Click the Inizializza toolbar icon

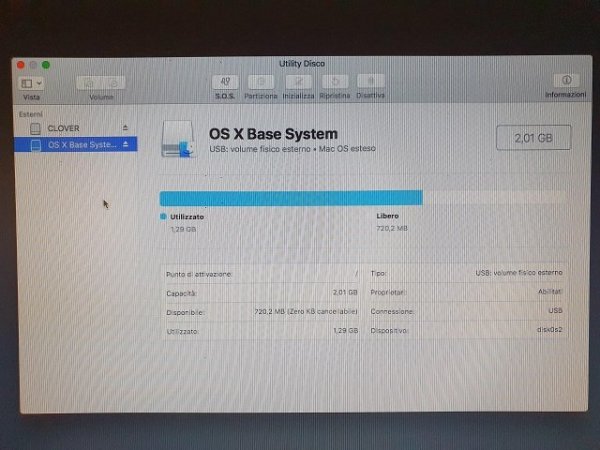point(298,82)
